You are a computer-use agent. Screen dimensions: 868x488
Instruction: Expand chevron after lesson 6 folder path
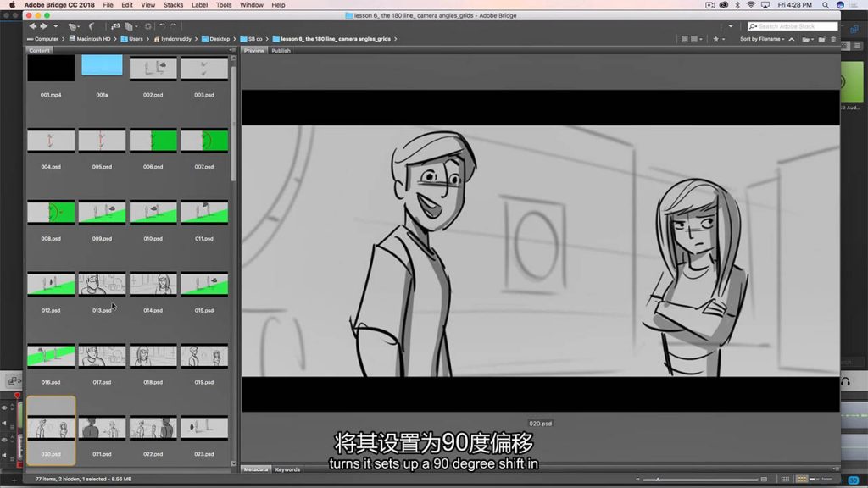(395, 39)
